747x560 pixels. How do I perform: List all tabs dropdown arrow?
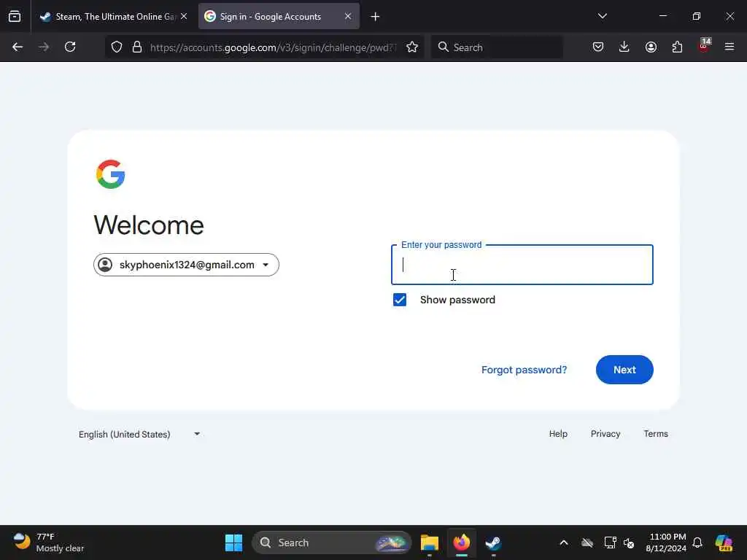tap(602, 16)
